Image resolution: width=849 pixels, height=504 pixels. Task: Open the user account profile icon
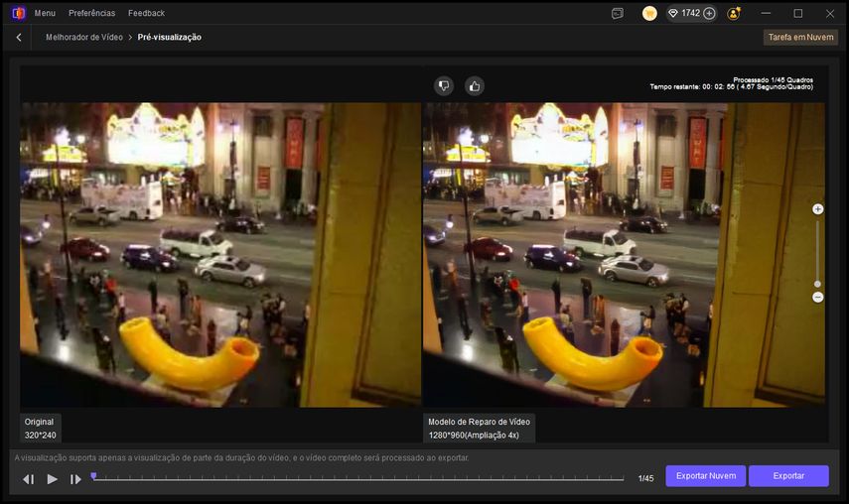coord(734,13)
